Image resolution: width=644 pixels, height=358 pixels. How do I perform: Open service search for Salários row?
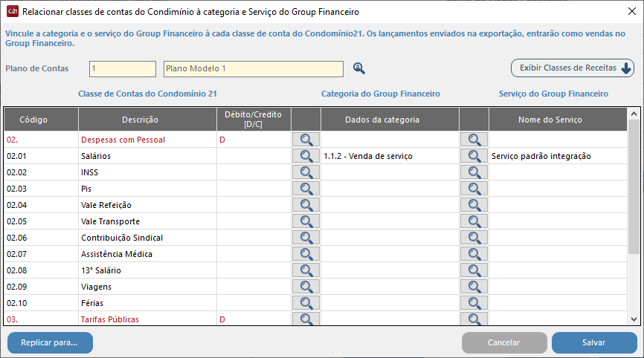pyautogui.click(x=474, y=156)
